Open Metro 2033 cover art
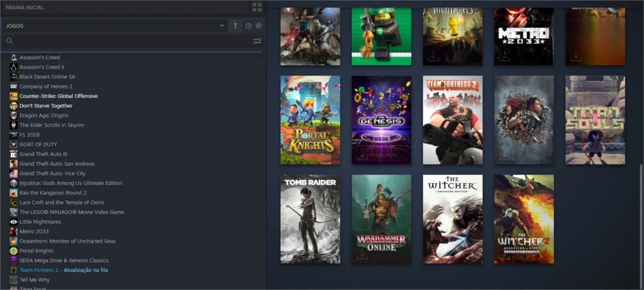The image size is (644, 290). [524, 36]
